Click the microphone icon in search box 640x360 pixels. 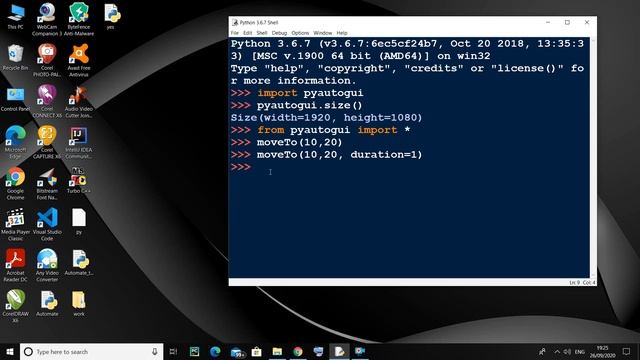tap(155, 351)
